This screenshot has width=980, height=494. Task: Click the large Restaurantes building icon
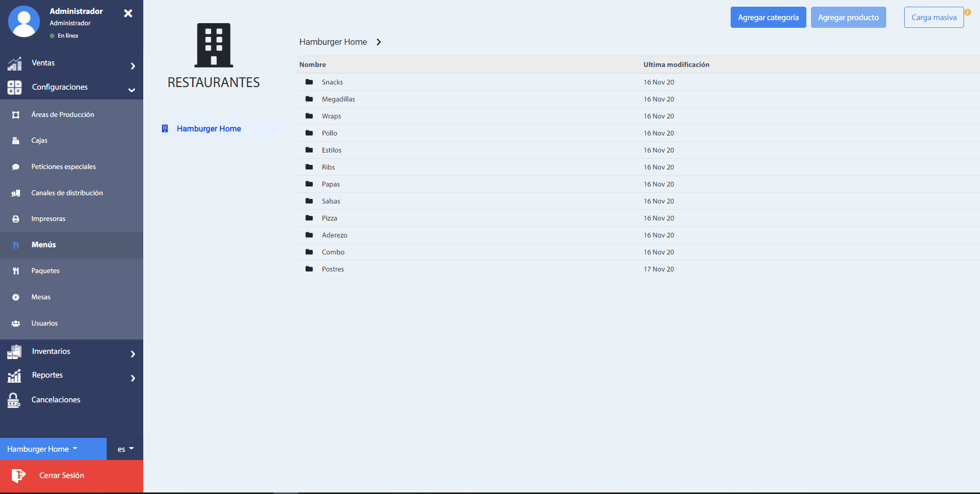(x=213, y=45)
